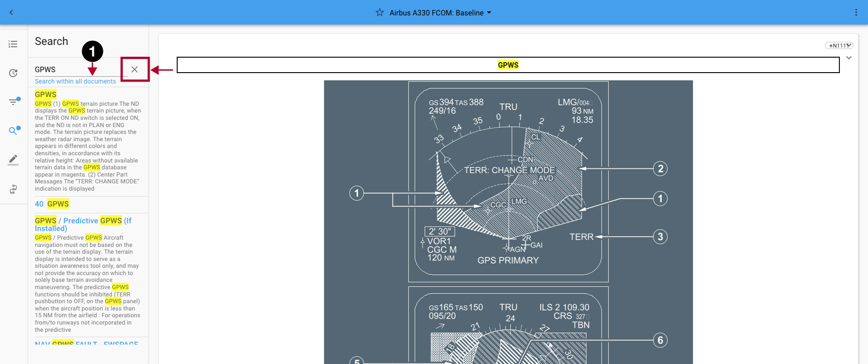Open the first 'GPWS' search result title
868x364 pixels.
click(46, 94)
